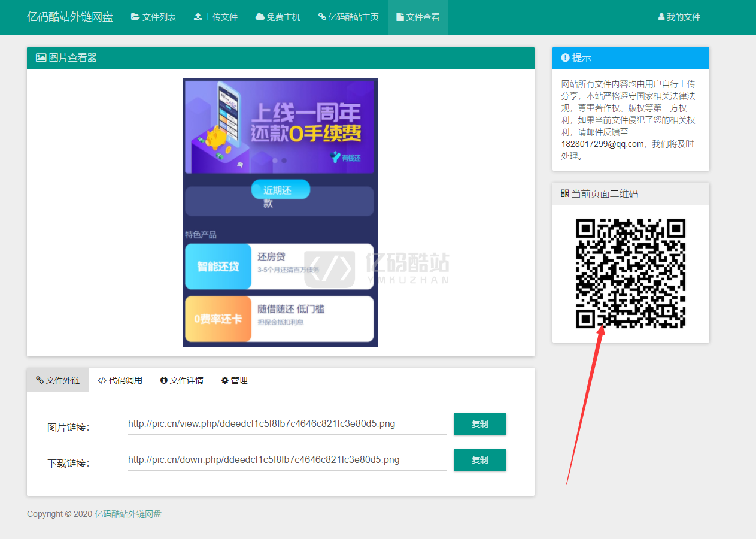The image size is (756, 539).
Task: Open the 文件详情 tab
Action: [x=182, y=380]
